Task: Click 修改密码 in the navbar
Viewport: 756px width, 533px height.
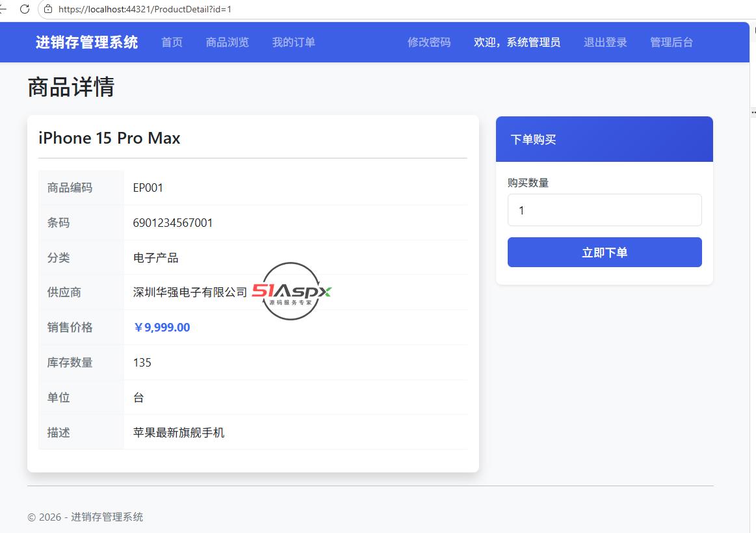Action: 429,42
